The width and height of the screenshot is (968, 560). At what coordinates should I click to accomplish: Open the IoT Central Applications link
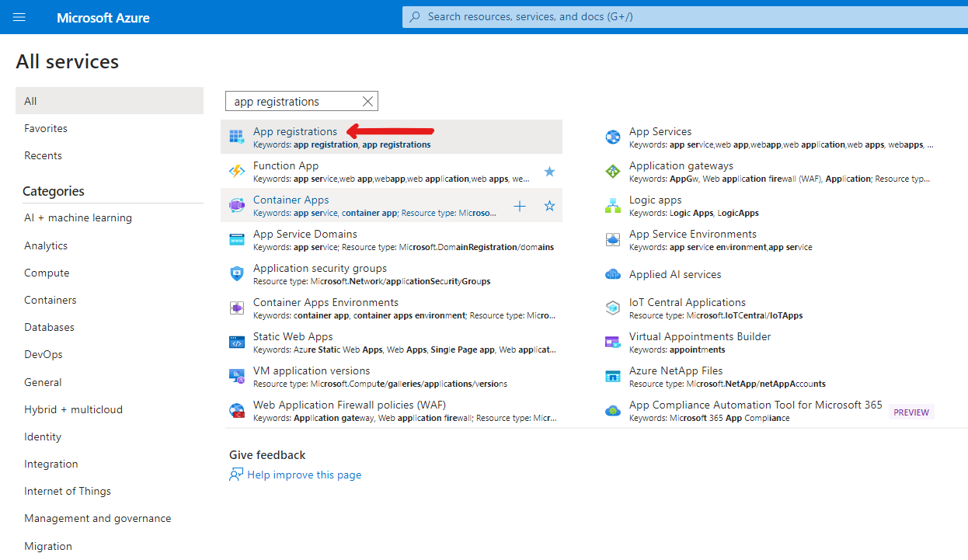[688, 302]
